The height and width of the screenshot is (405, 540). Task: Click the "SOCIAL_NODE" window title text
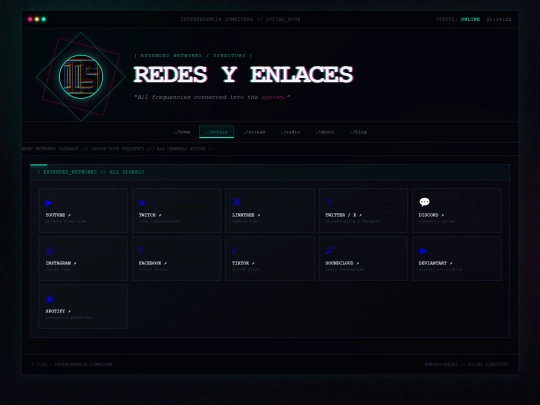(283, 19)
